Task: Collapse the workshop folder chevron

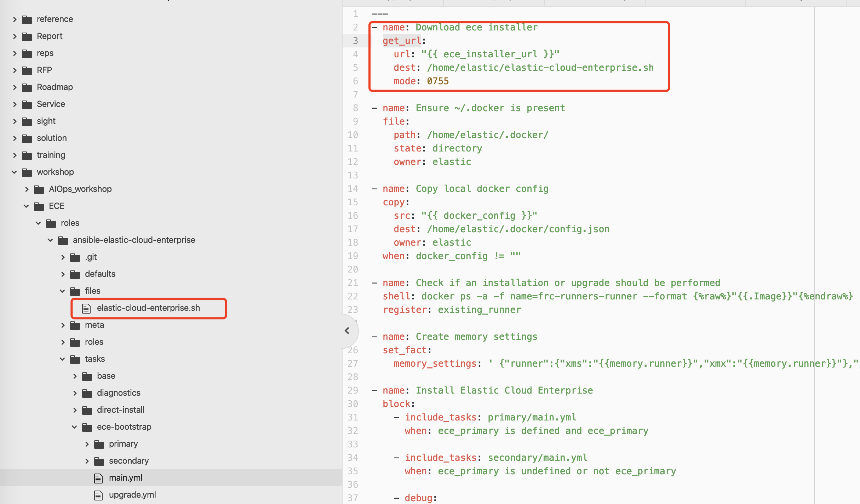Action: [15, 172]
